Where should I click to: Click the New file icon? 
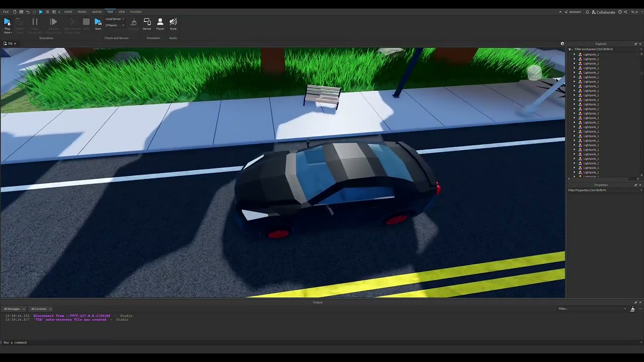click(x=15, y=12)
